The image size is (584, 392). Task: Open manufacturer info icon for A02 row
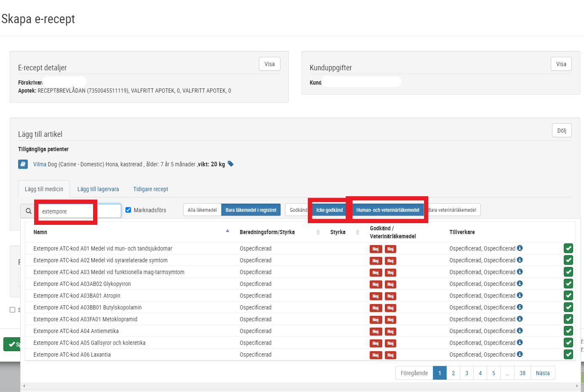[520, 260]
